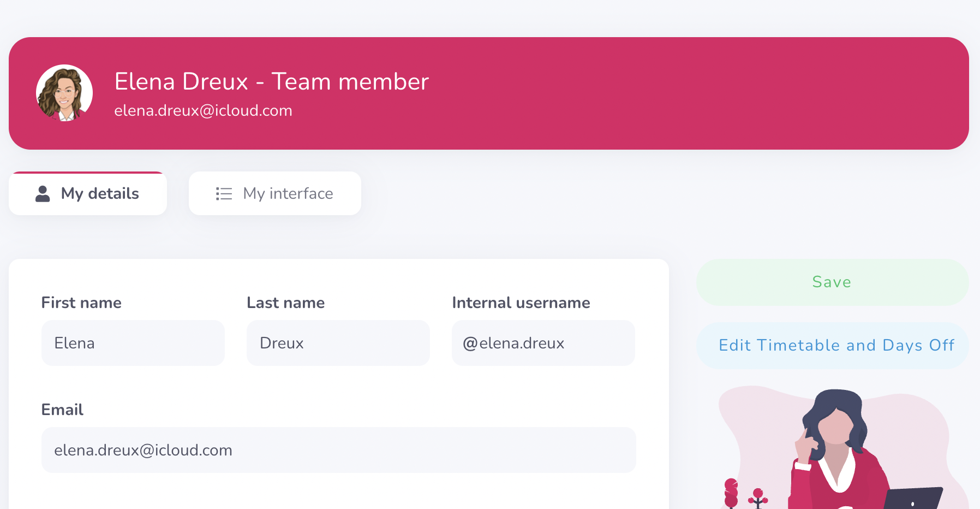Click the Email label above the field
The image size is (980, 509).
pyautogui.click(x=62, y=410)
